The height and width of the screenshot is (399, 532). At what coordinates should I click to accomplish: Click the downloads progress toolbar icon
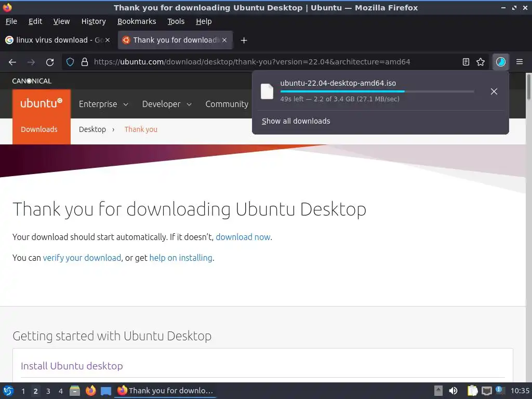point(500,62)
